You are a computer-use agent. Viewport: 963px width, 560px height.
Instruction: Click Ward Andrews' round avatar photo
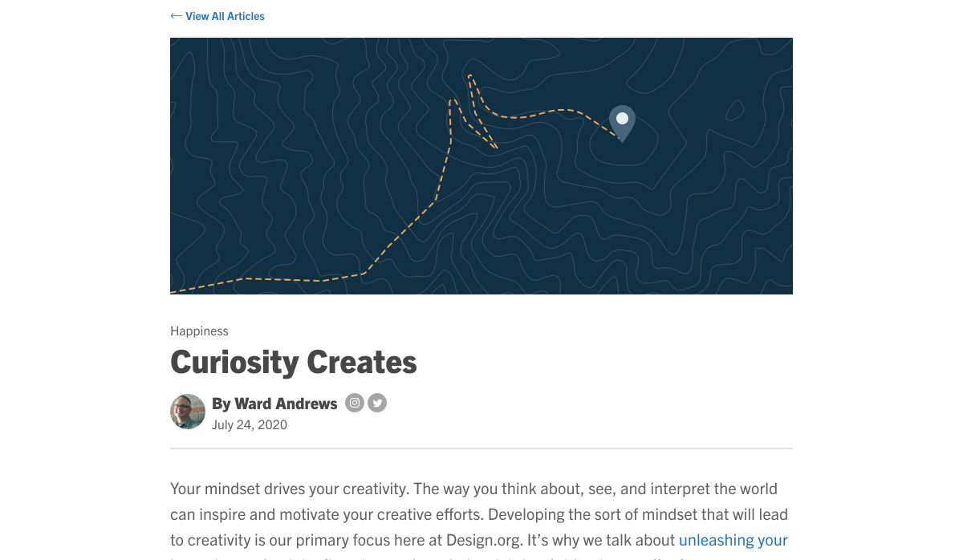pyautogui.click(x=188, y=412)
